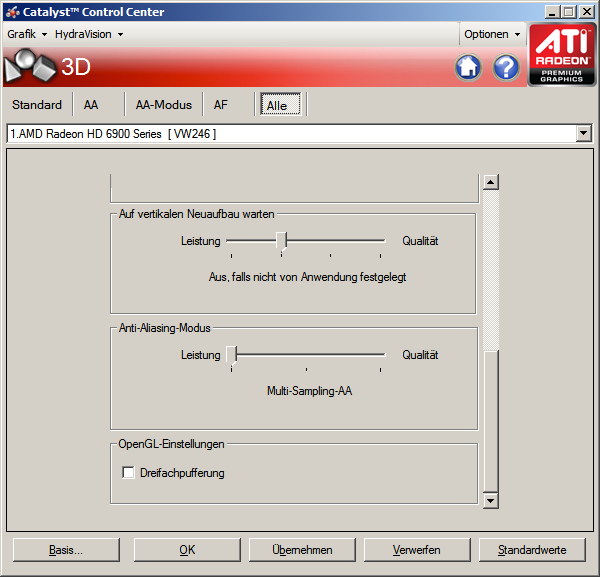Minimize the Catalyst Control Center window
This screenshot has height=577, width=600.
tap(551, 12)
